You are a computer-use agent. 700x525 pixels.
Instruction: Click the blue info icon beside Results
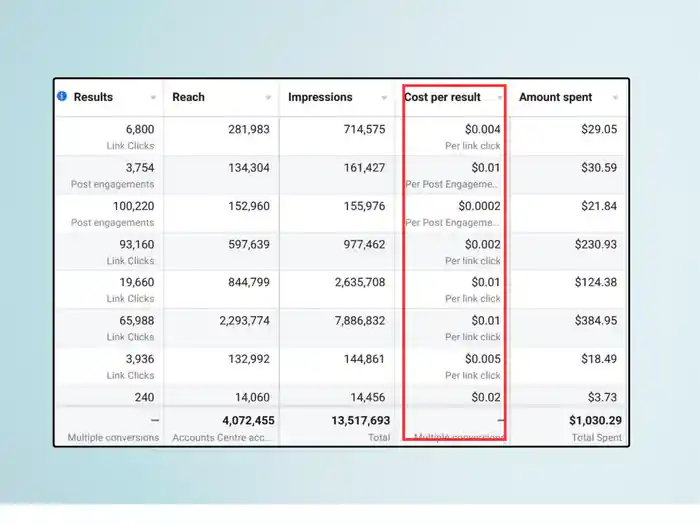click(x=62, y=96)
